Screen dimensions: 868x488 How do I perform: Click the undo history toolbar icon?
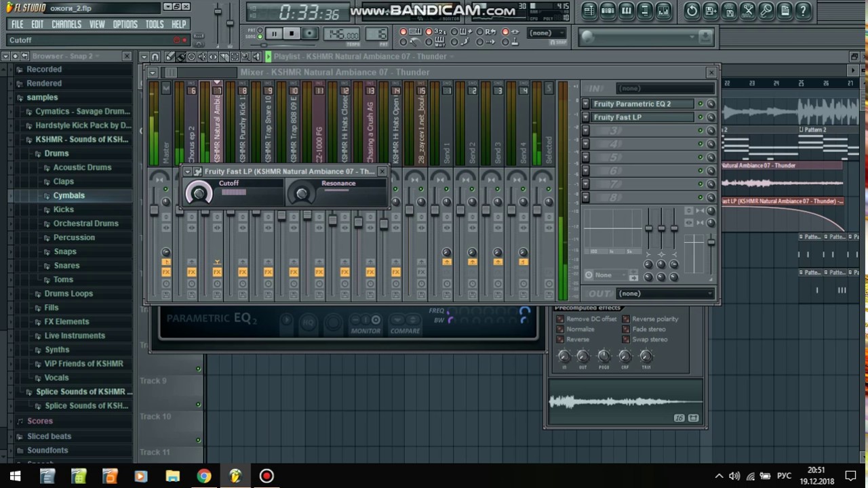point(692,11)
